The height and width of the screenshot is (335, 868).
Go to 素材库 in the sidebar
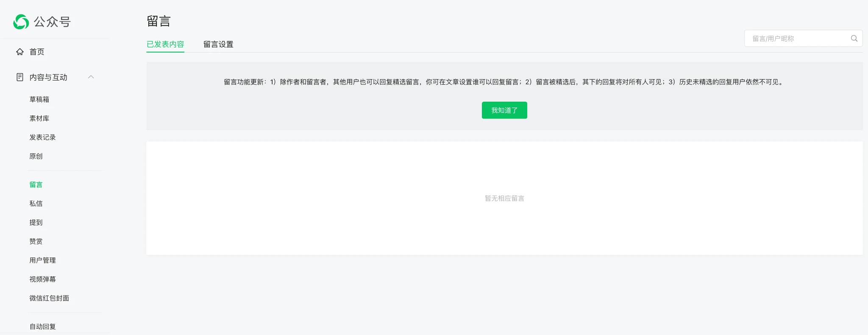39,119
